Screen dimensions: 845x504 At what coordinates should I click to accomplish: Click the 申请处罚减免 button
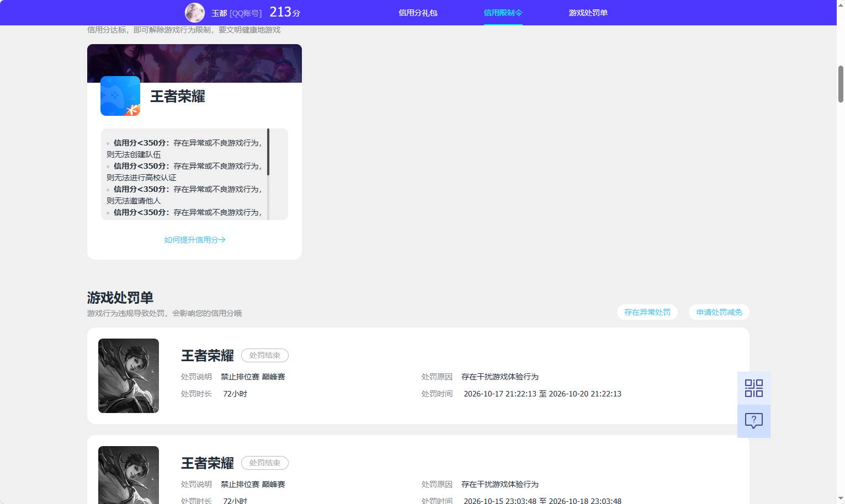tap(719, 312)
